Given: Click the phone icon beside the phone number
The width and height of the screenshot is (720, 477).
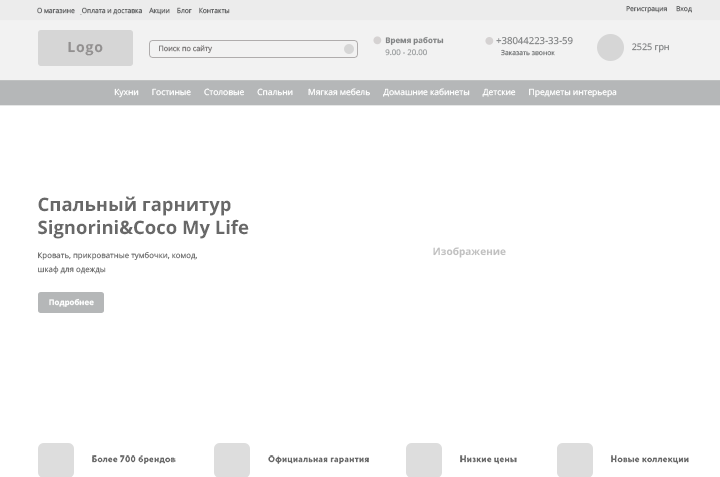Looking at the screenshot, I should tap(489, 41).
